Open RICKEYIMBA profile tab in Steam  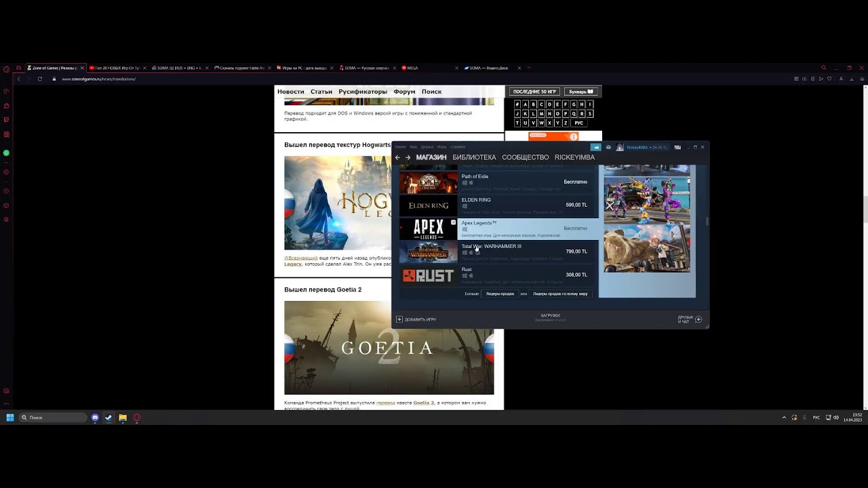point(574,157)
